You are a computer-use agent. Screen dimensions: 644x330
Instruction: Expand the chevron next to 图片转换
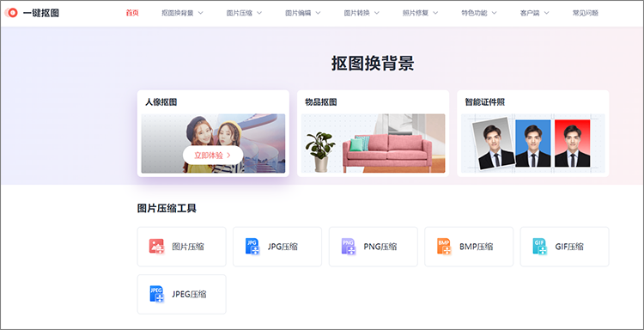377,13
